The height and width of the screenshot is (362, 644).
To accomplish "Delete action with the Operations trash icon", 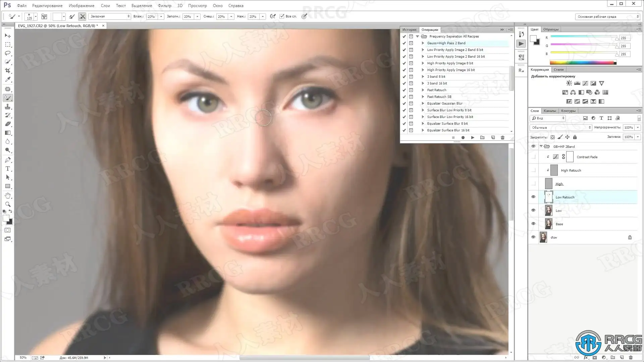I will (x=502, y=137).
